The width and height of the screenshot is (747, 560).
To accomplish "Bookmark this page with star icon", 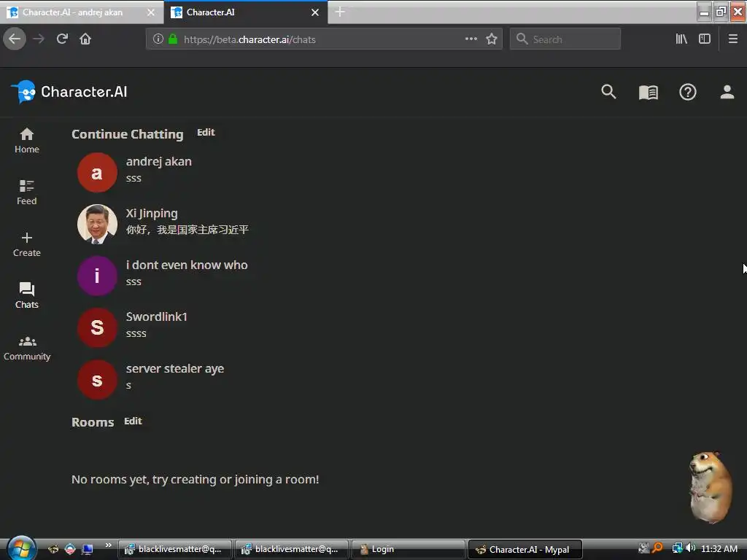I will (x=492, y=39).
